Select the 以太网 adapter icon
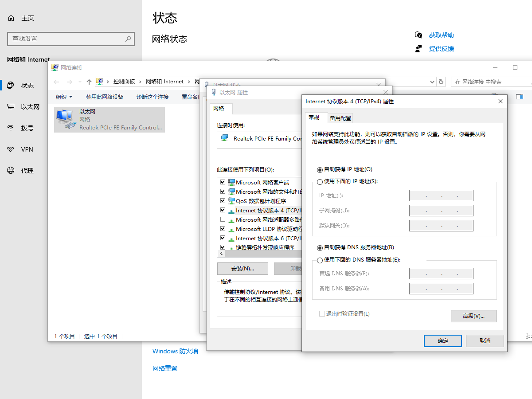Image resolution: width=532 pixels, height=399 pixels. (x=66, y=119)
